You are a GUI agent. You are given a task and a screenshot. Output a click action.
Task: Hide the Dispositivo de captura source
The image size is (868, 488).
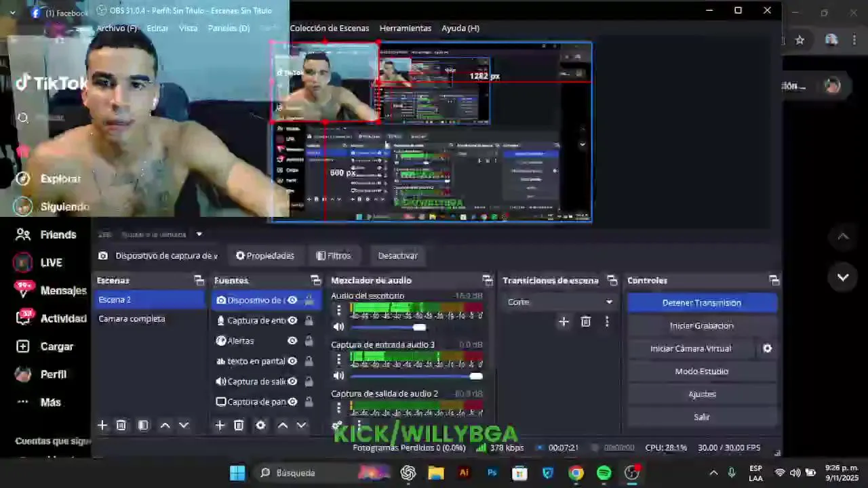[292, 300]
